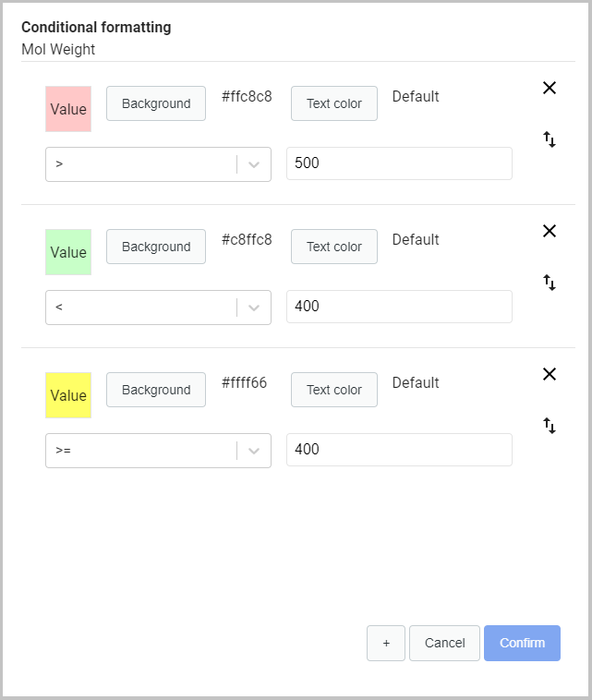Click Background button for yellow rule
The width and height of the screenshot is (592, 700).
[156, 390]
